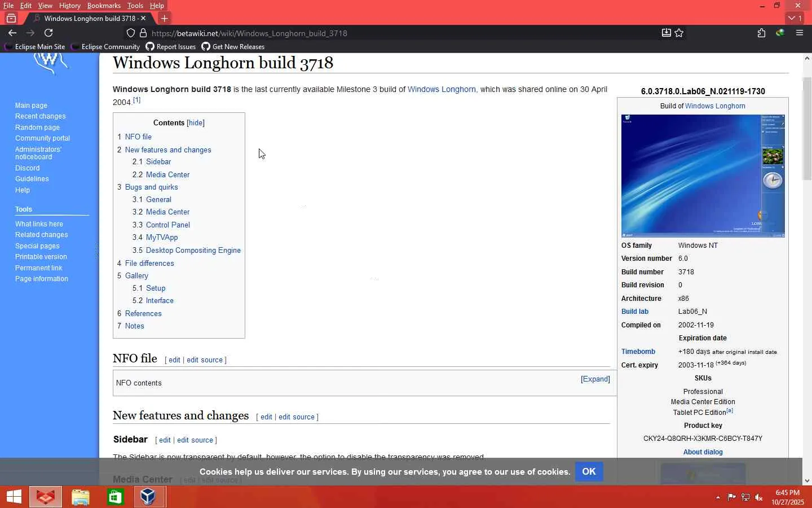Screen dimensions: 812x508
Task: Open the Eclipse Main Site bookmark
Action: click(x=36, y=47)
